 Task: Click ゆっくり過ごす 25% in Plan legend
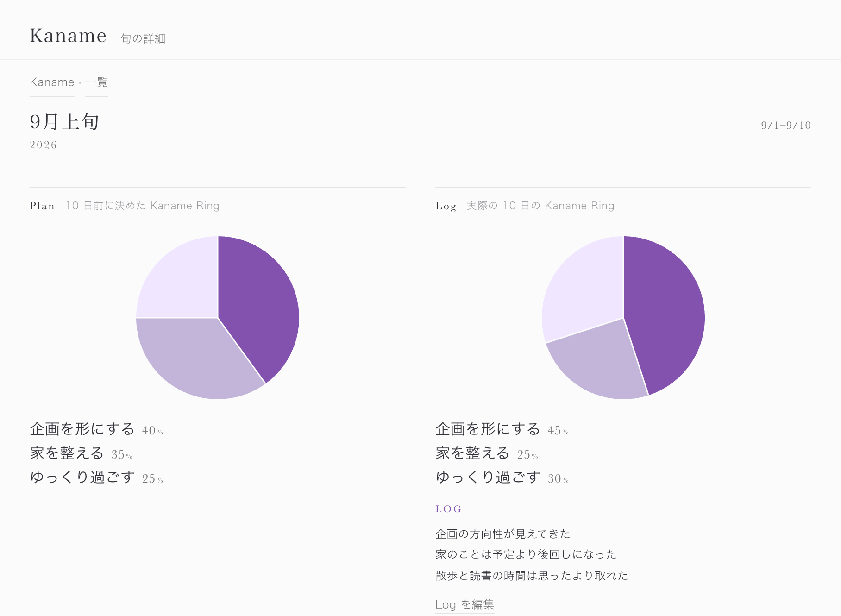[x=96, y=478]
